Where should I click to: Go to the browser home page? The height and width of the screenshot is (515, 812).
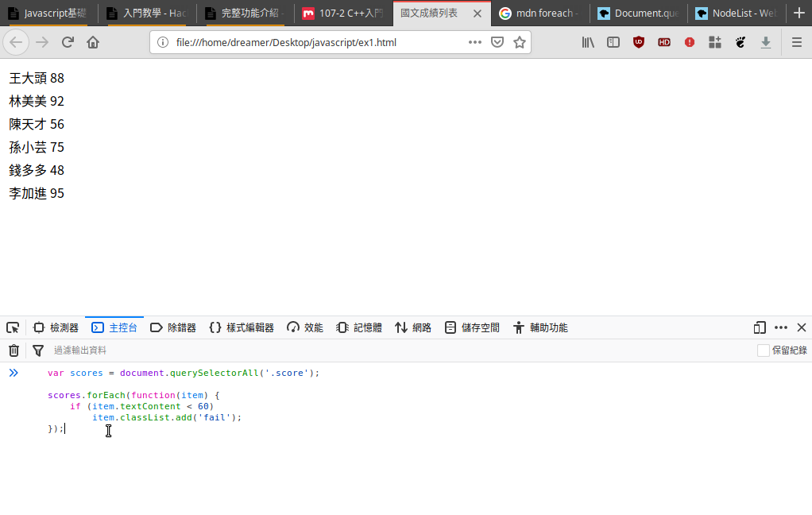(93, 42)
